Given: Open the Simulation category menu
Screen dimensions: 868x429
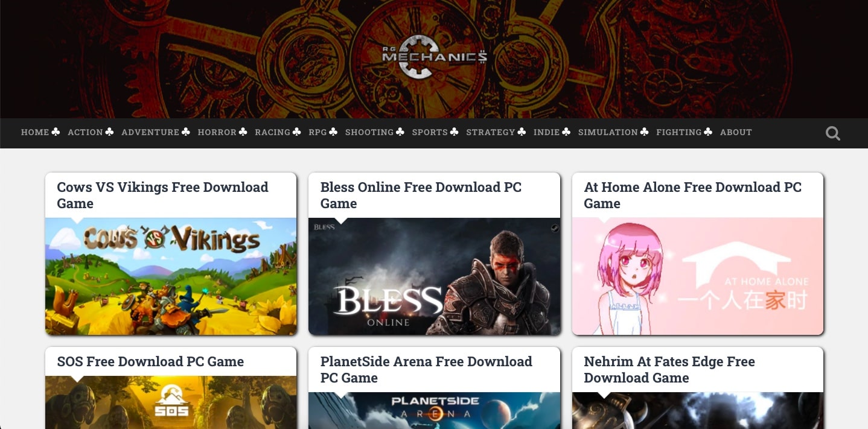Looking at the screenshot, I should pyautogui.click(x=608, y=132).
